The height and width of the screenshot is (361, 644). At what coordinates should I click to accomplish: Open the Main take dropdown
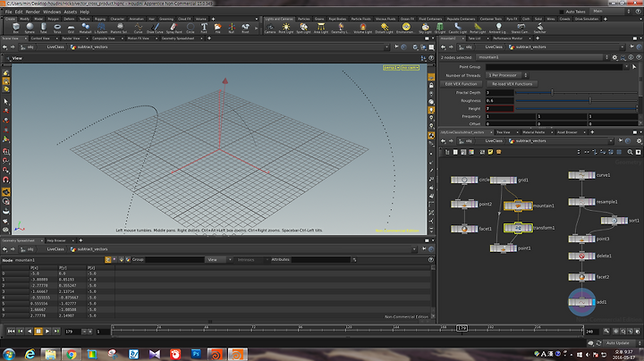[611, 12]
